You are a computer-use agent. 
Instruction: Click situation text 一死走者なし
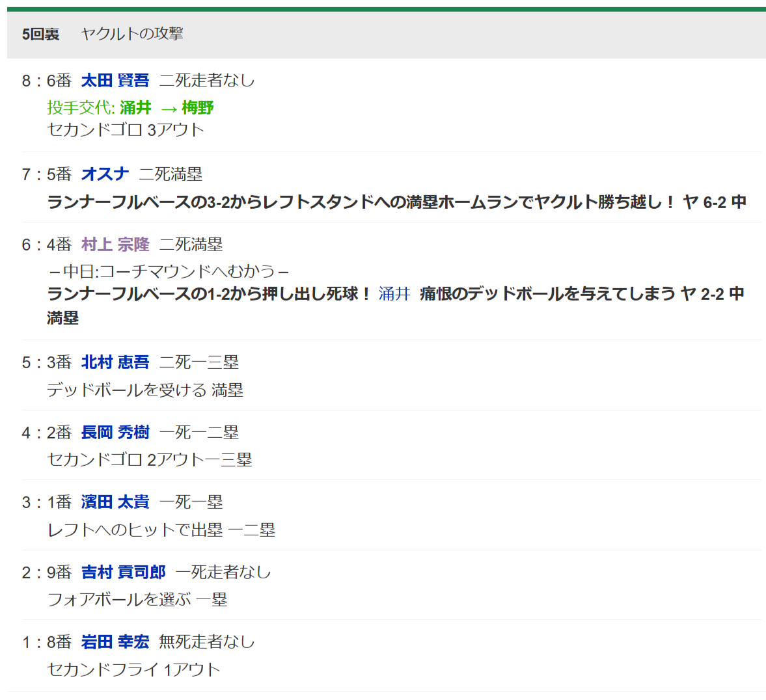223,572
